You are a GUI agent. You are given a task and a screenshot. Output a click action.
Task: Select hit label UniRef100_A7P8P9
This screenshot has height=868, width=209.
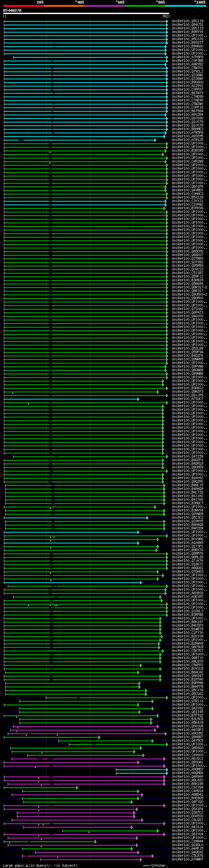pos(187,57)
